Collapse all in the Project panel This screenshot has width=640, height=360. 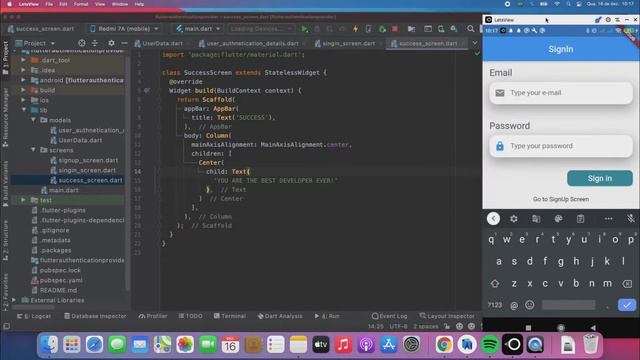point(95,43)
